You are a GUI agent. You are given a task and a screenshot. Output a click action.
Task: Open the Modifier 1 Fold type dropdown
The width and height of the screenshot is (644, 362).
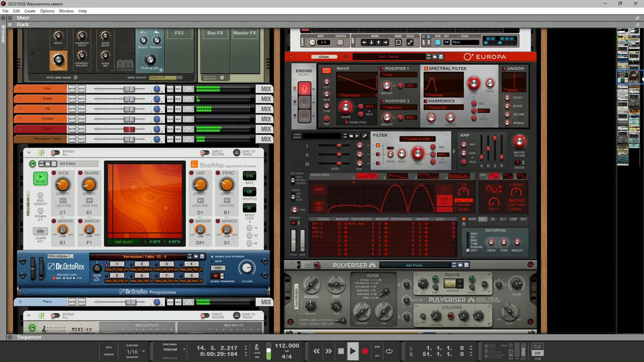click(x=398, y=75)
